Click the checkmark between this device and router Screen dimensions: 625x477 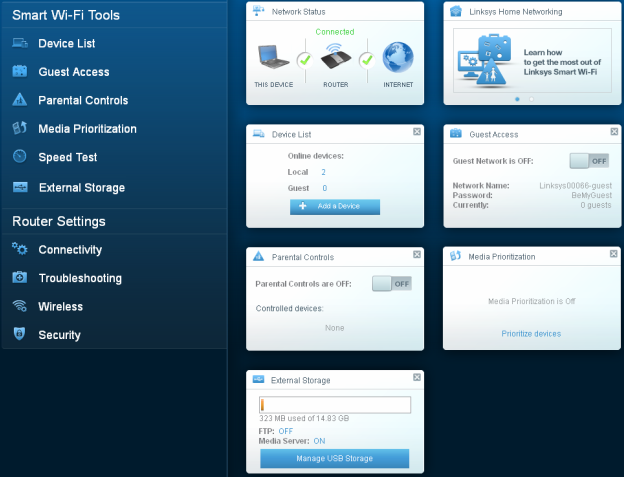pos(305,61)
